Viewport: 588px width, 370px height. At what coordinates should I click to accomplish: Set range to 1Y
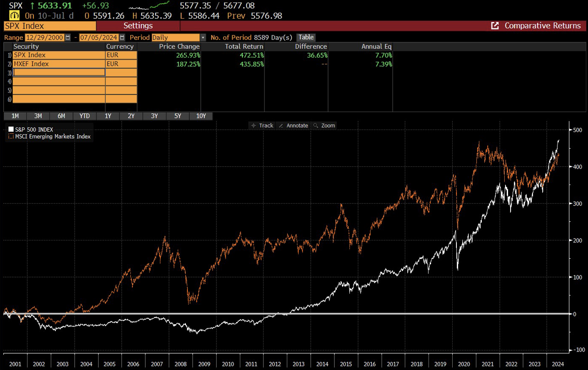coord(108,116)
